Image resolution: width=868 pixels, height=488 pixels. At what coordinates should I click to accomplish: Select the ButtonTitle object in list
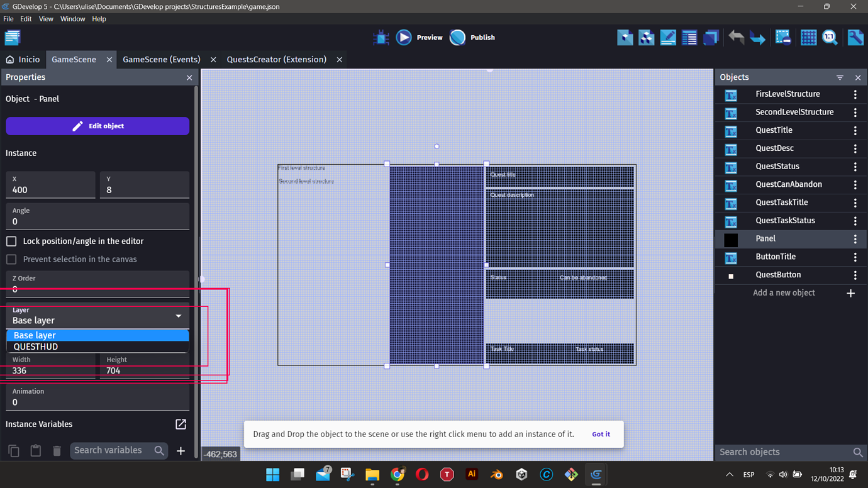click(x=791, y=257)
